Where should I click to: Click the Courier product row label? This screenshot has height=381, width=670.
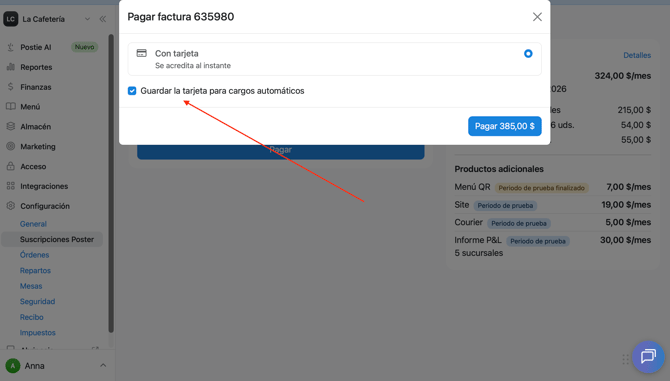pyautogui.click(x=468, y=223)
